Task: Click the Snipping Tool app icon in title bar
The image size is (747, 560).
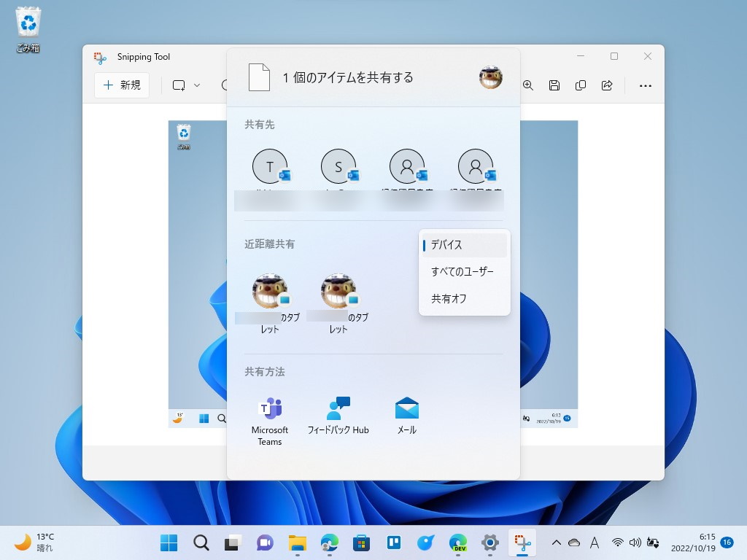Action: [100, 58]
